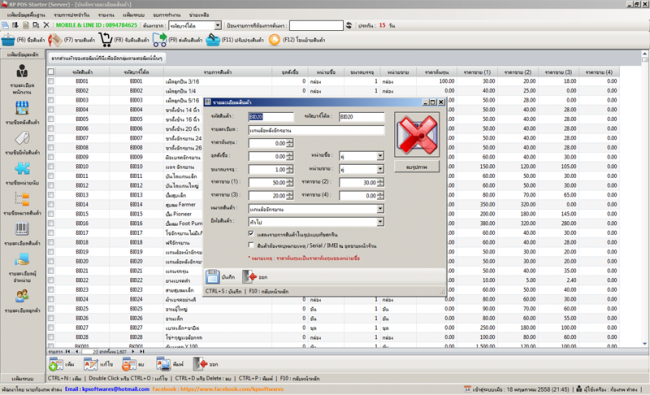Go to the first page of records
Screen dimensions: 650x395
click(x=68, y=351)
